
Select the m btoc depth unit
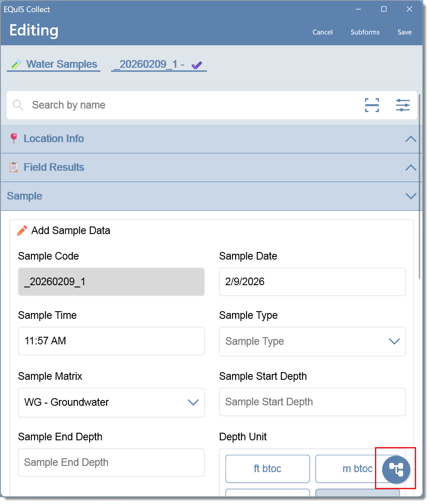[357, 469]
